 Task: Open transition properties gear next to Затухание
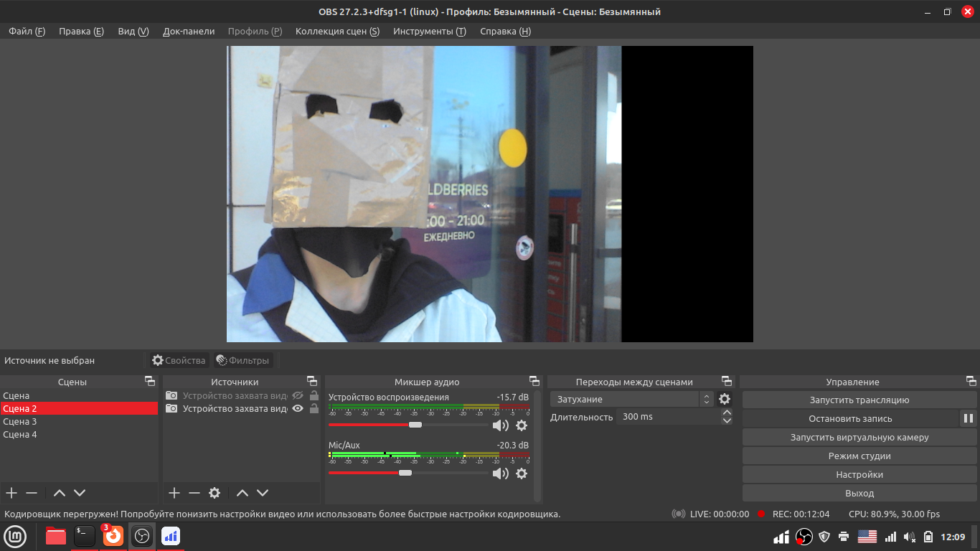click(725, 399)
